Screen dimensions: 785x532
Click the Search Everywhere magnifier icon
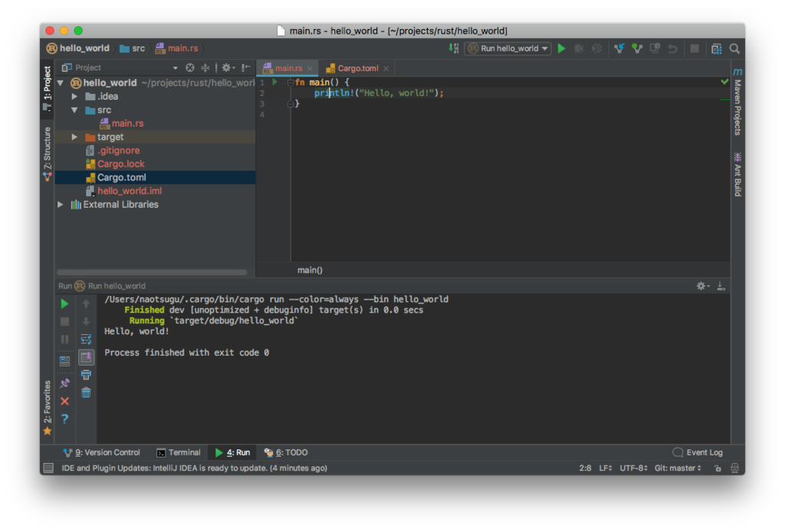pos(734,48)
